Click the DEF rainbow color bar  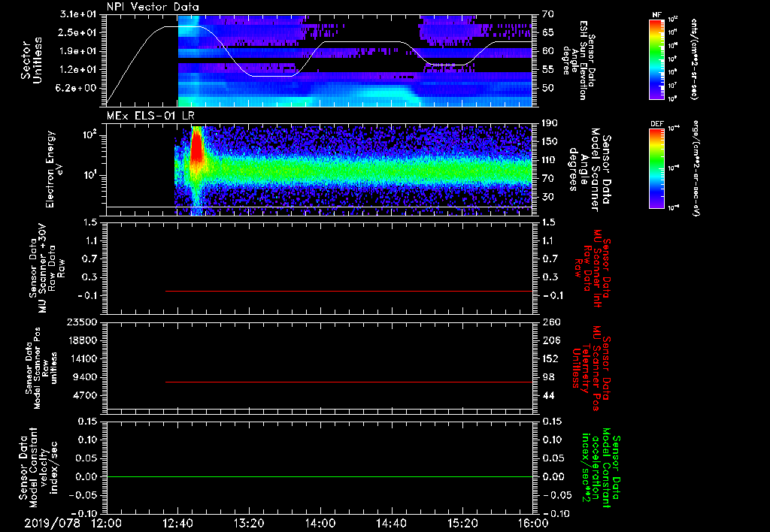tap(656, 168)
